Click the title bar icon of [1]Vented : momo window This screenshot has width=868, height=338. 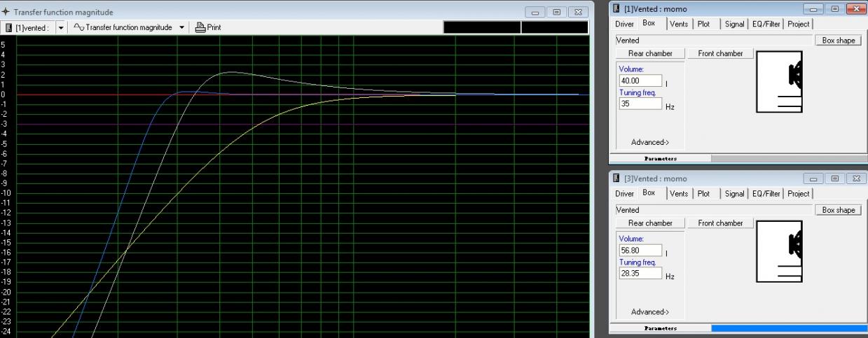tap(616, 9)
